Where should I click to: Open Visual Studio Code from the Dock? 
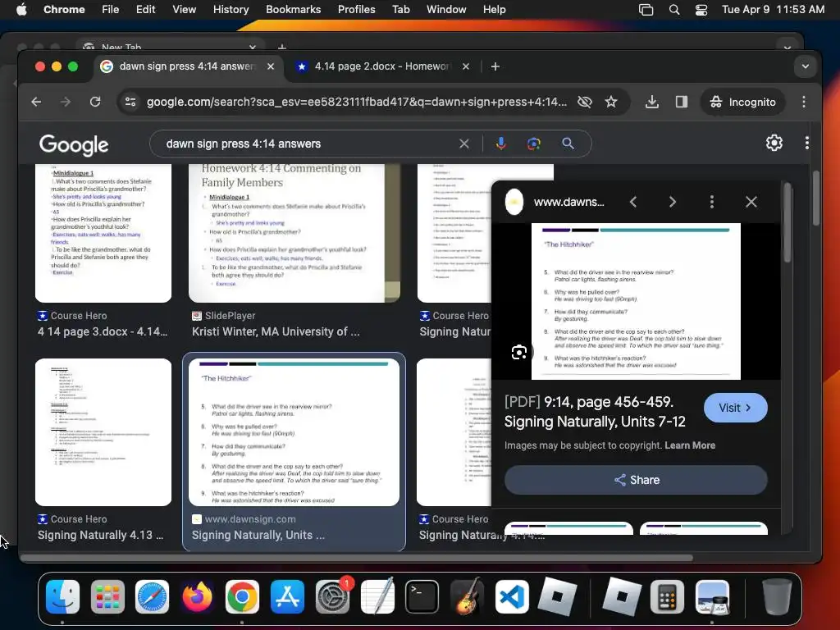(512, 596)
